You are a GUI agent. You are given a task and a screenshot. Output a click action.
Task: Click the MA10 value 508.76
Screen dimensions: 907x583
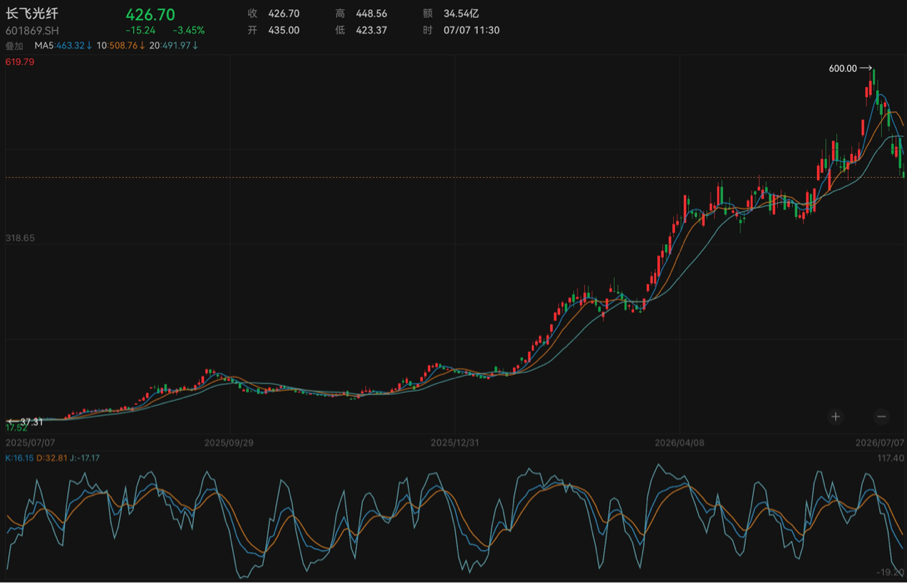tap(122, 46)
